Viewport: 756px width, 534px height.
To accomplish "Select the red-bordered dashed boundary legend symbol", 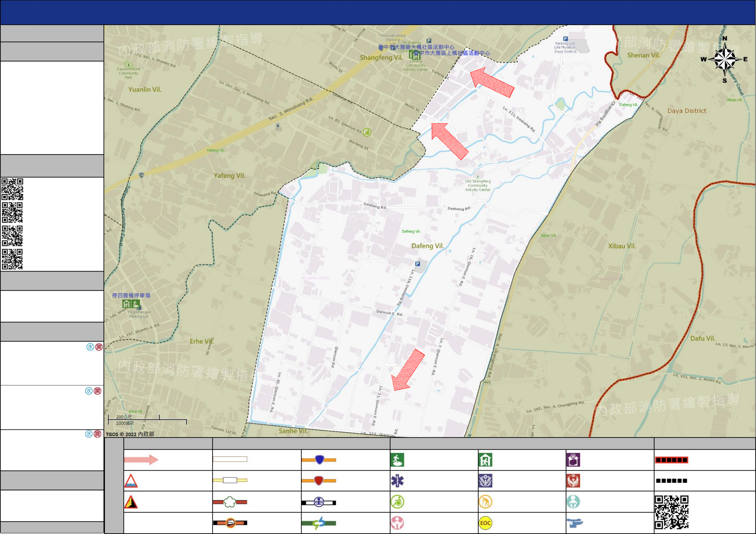I will point(671,460).
